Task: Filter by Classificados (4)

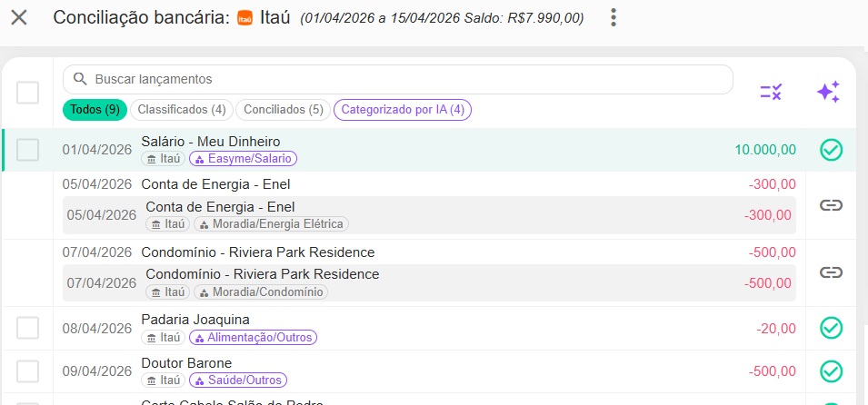Action: coord(181,110)
